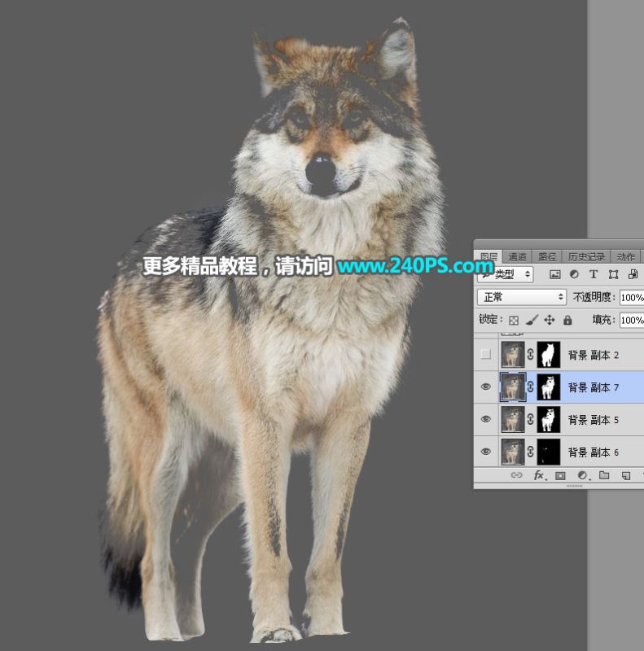
Task: Select the layer named 背景 副本 7
Action: tap(594, 387)
